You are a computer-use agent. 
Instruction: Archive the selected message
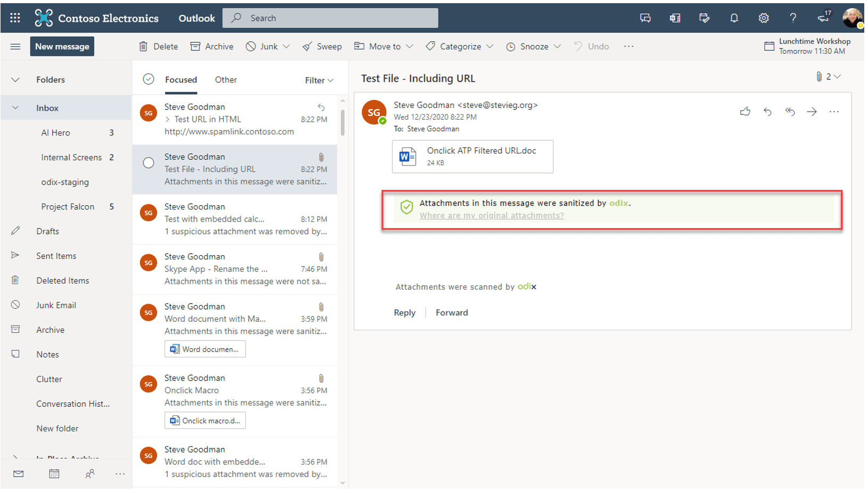pyautogui.click(x=212, y=47)
